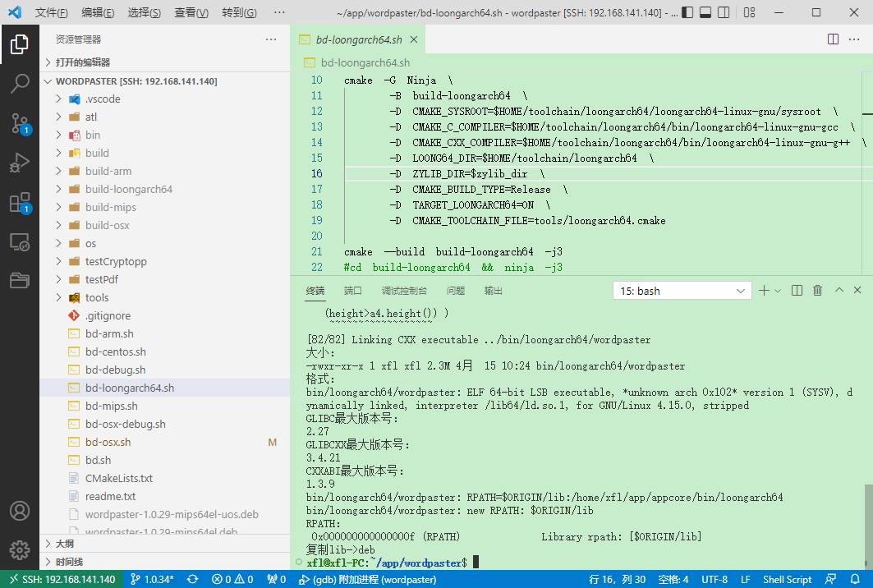
Task: Expand the tools folder in explorer
Action: coord(96,297)
